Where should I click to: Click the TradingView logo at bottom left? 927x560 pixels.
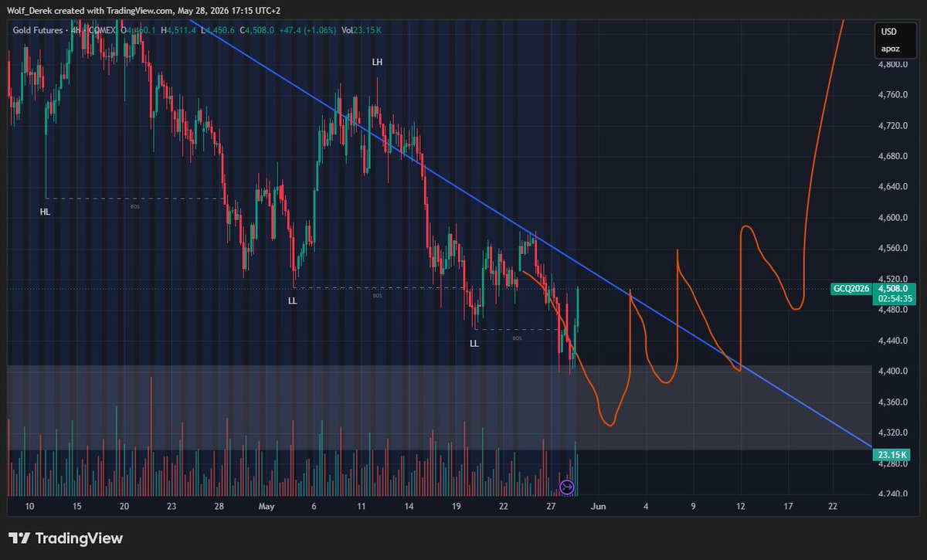click(x=66, y=538)
